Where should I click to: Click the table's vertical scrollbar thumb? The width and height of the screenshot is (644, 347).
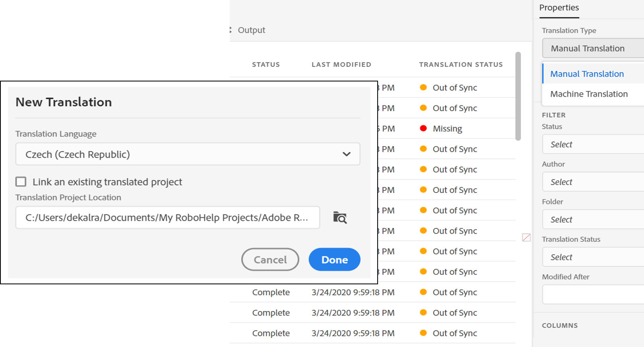(518, 96)
